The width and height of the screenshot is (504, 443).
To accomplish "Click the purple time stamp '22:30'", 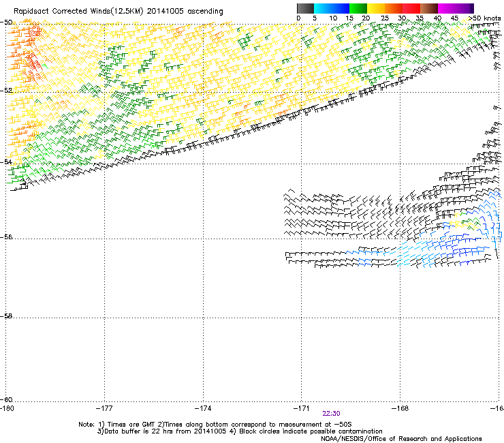I will tap(332, 414).
